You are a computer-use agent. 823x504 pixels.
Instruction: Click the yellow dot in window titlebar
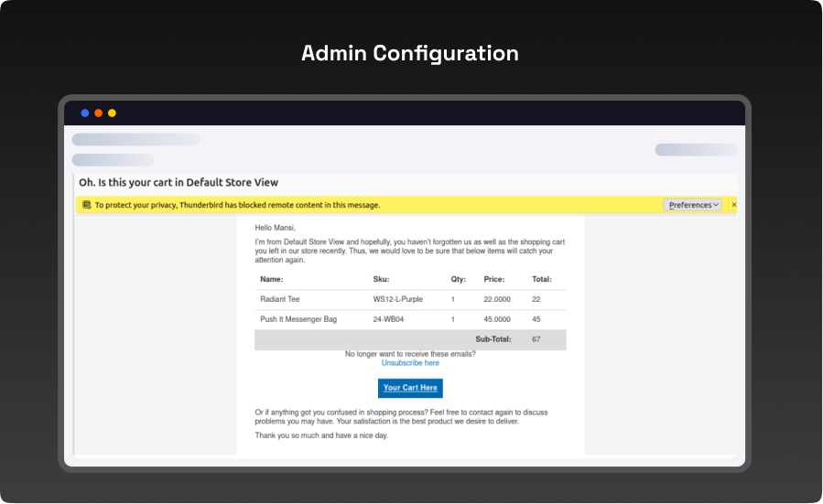112,113
